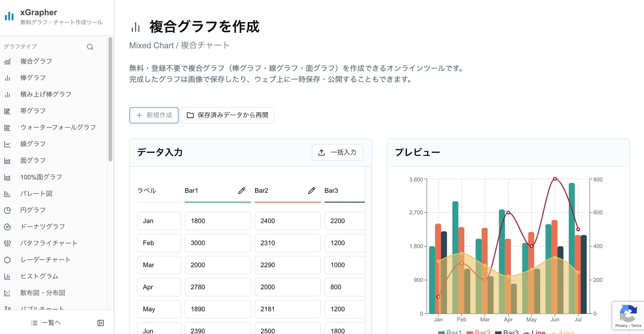Viewport: 644px width, 334px height.
Task: Collapse the sidebar panel
Action: coord(101,323)
